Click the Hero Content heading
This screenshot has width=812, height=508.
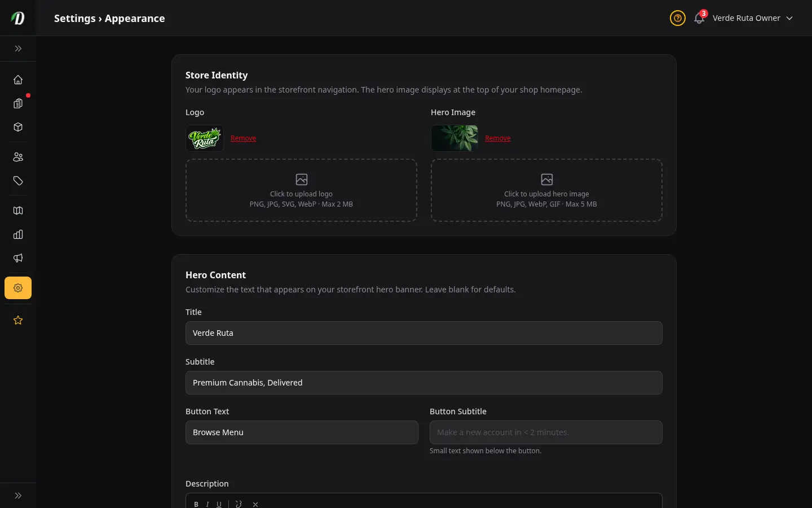(215, 275)
